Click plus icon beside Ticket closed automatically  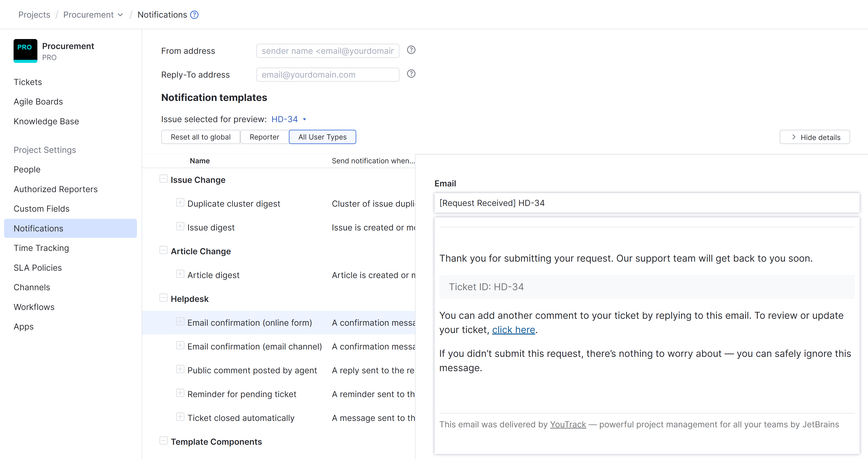pyautogui.click(x=180, y=417)
